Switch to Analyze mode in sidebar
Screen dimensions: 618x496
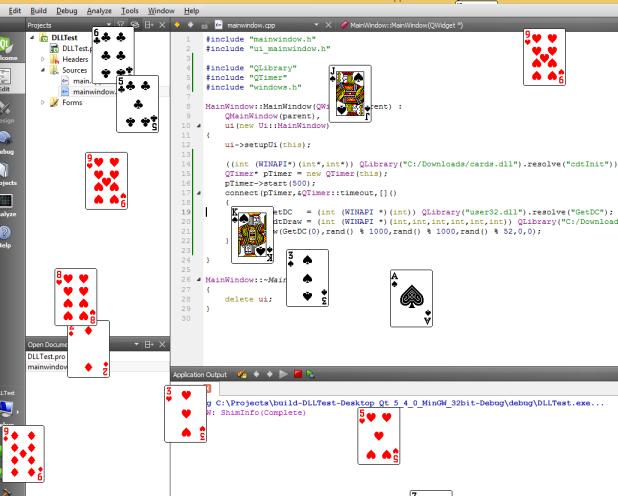[6, 205]
